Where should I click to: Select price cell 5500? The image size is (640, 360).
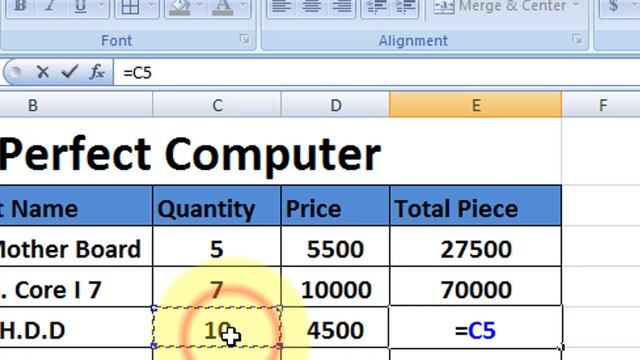(336, 247)
